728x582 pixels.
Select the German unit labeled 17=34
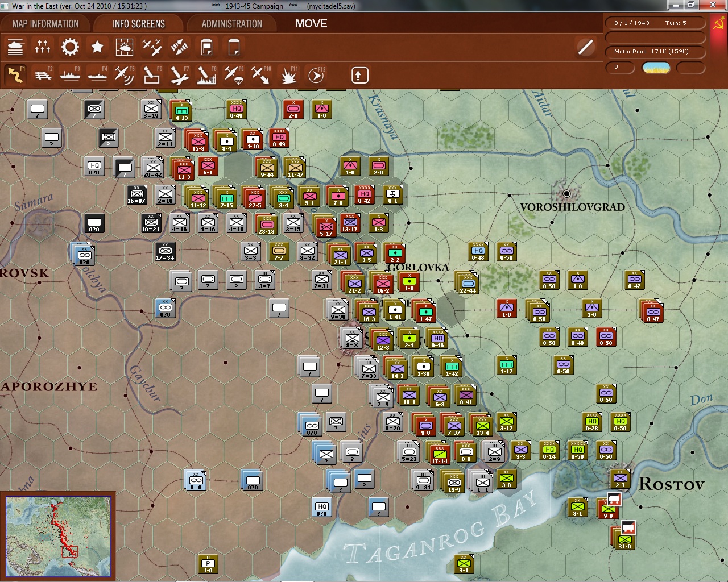click(x=165, y=251)
